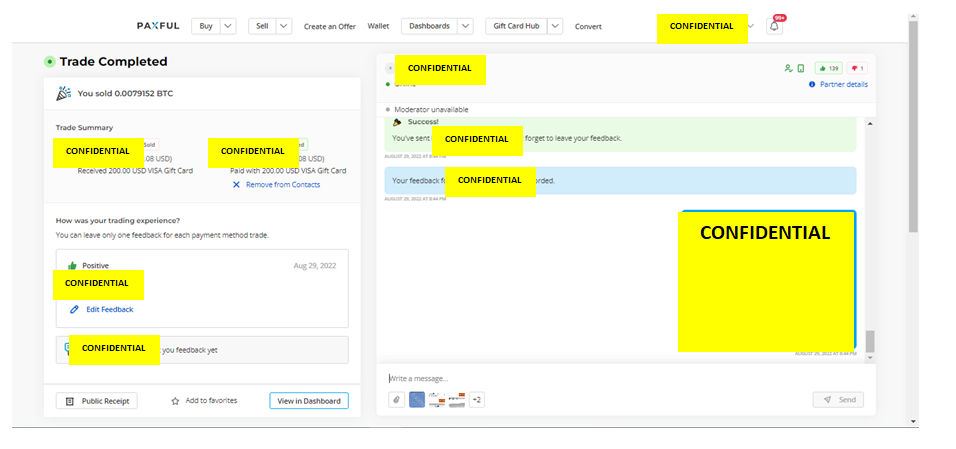
Task: Click the Write a message field
Action: [626, 378]
